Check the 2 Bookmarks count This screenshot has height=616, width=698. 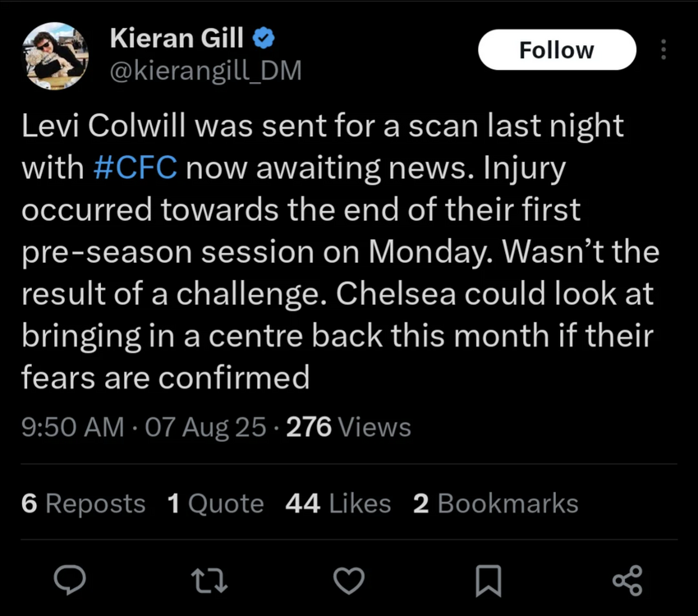pyautogui.click(x=495, y=503)
